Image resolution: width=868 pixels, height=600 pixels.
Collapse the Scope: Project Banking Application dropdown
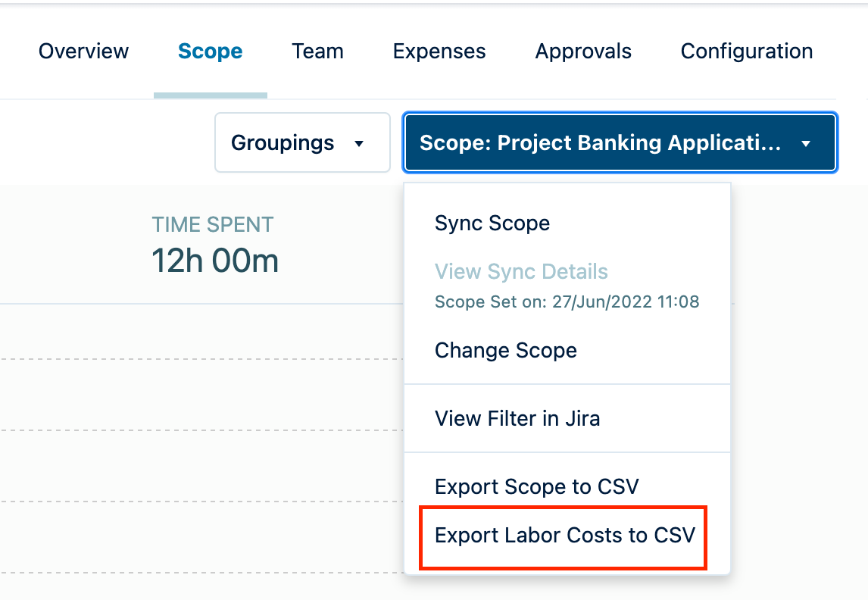pyautogui.click(x=620, y=143)
